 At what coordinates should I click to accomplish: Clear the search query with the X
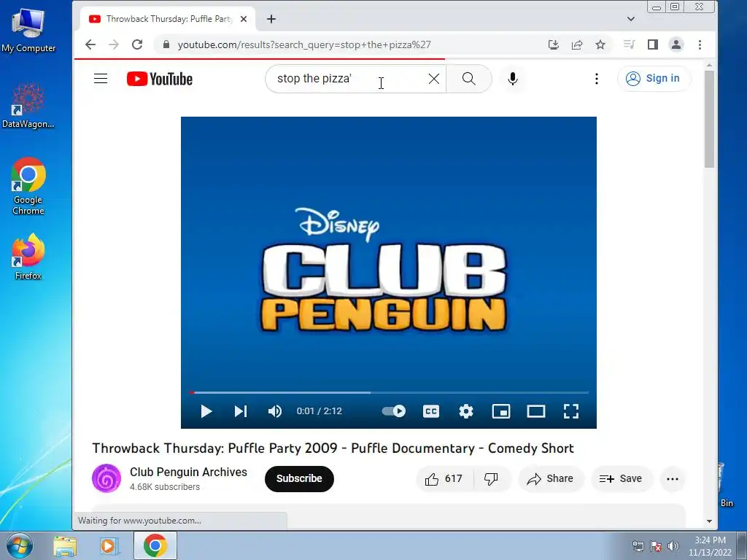433,79
